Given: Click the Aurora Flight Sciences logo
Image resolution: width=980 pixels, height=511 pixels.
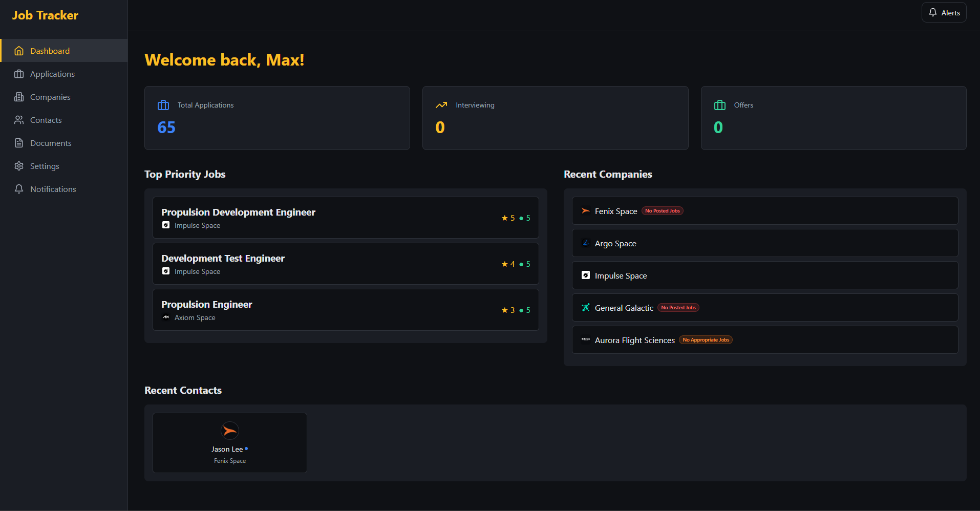Looking at the screenshot, I should click(585, 339).
